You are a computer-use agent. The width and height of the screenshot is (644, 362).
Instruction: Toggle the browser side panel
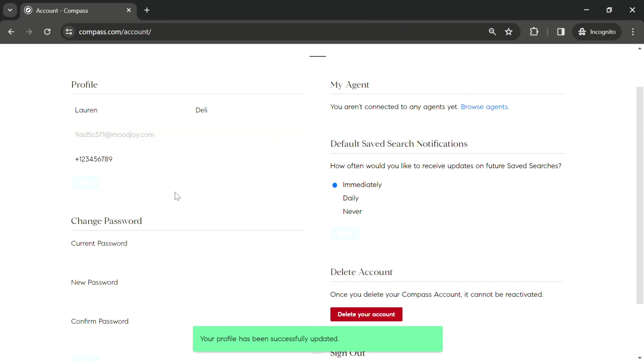pos(561,32)
